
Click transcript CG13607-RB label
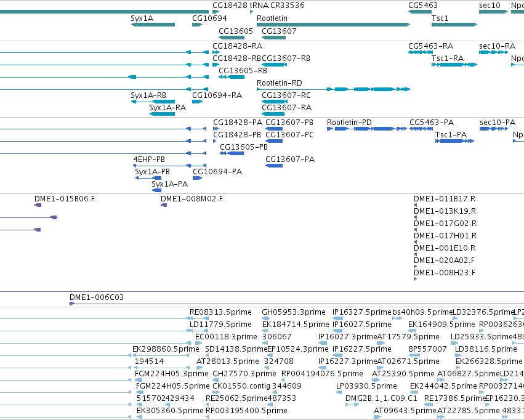pyautogui.click(x=286, y=58)
